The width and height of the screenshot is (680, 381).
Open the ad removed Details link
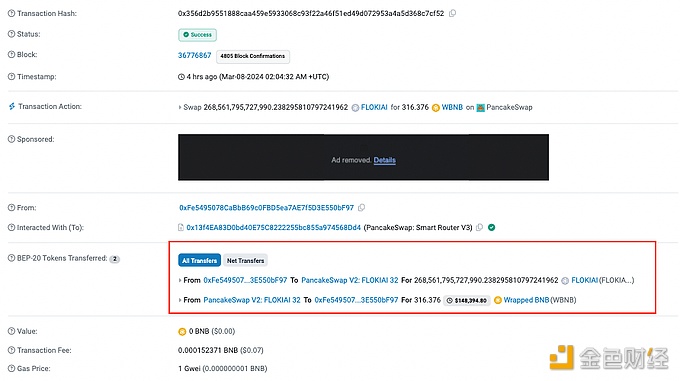(385, 160)
